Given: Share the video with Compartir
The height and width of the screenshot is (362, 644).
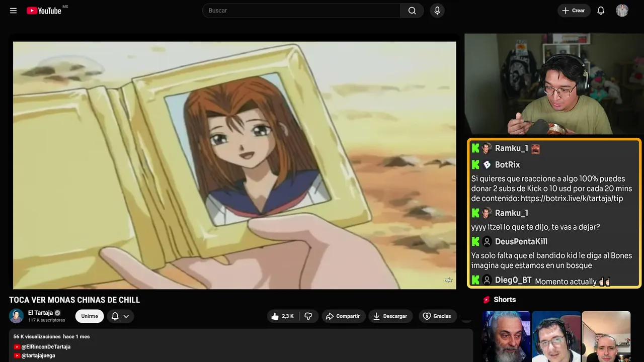Looking at the screenshot, I should point(344,316).
